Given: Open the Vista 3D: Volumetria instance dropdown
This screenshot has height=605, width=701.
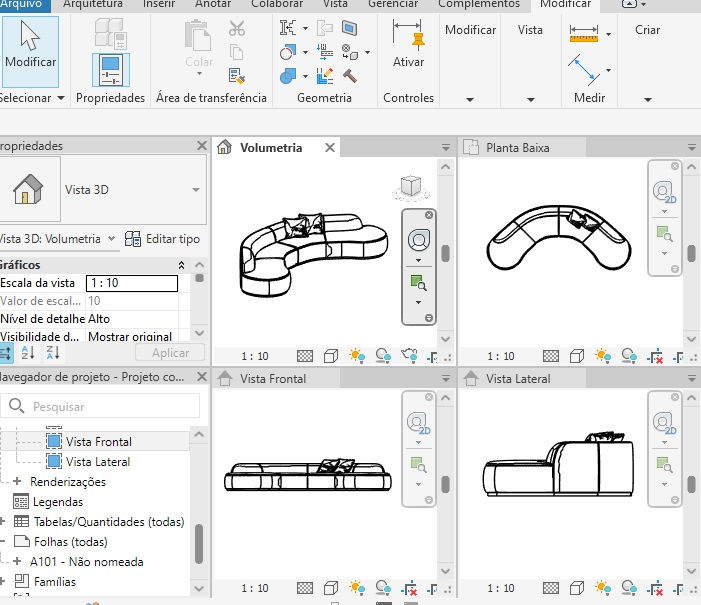Looking at the screenshot, I should [x=111, y=239].
